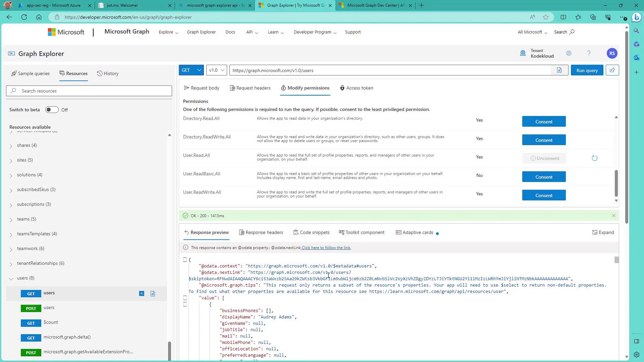Image resolution: width=644 pixels, height=362 pixels.
Task: Click permissions list scrollbar thumb
Action: click(x=616, y=183)
